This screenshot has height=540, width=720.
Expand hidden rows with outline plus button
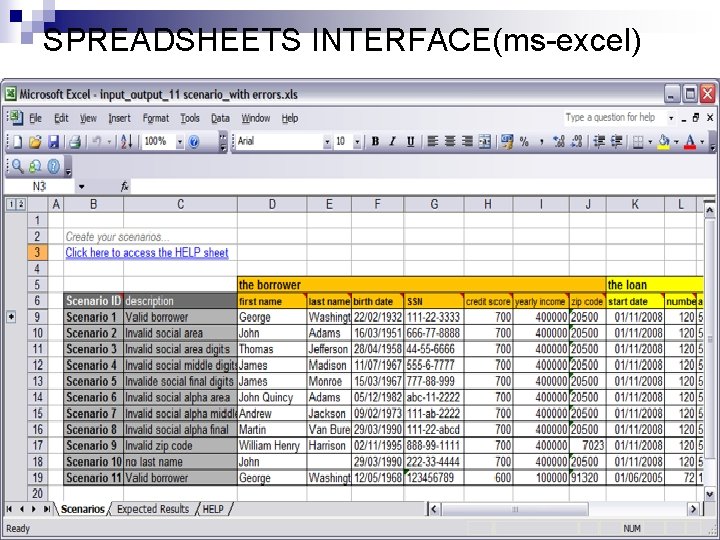tap(11, 317)
